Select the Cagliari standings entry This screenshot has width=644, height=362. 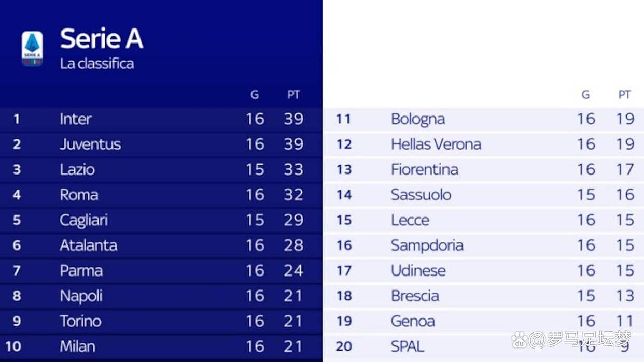pyautogui.click(x=83, y=220)
